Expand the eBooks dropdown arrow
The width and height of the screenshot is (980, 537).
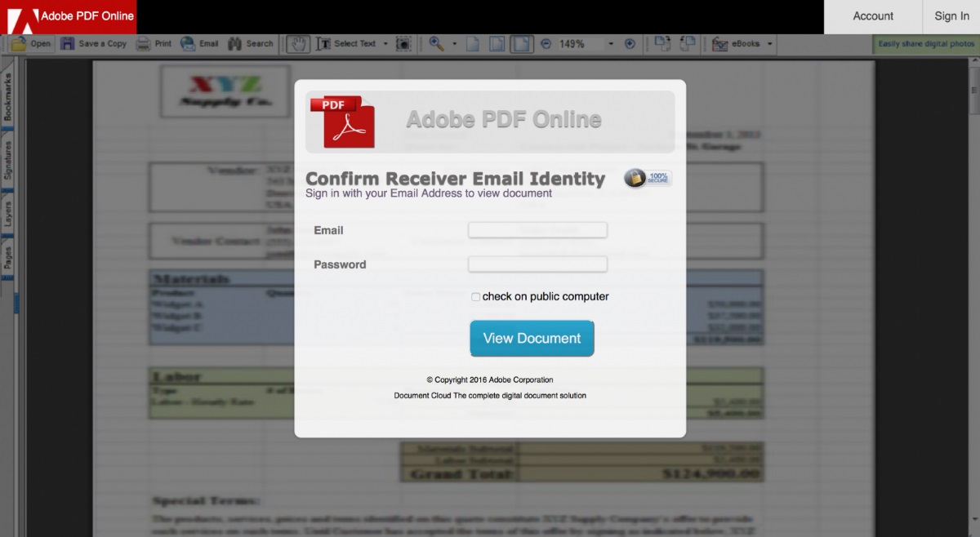[x=769, y=44]
